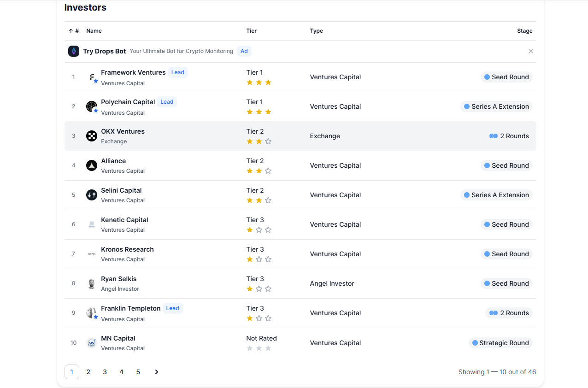Click the MN Capital logo icon
The image size is (588, 388).
click(x=92, y=343)
